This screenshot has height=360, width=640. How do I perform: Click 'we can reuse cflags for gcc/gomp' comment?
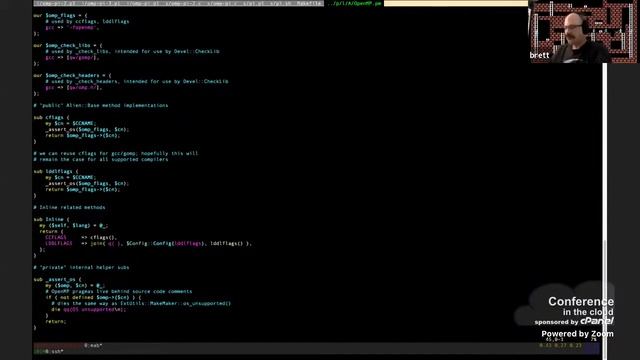click(x=116, y=153)
